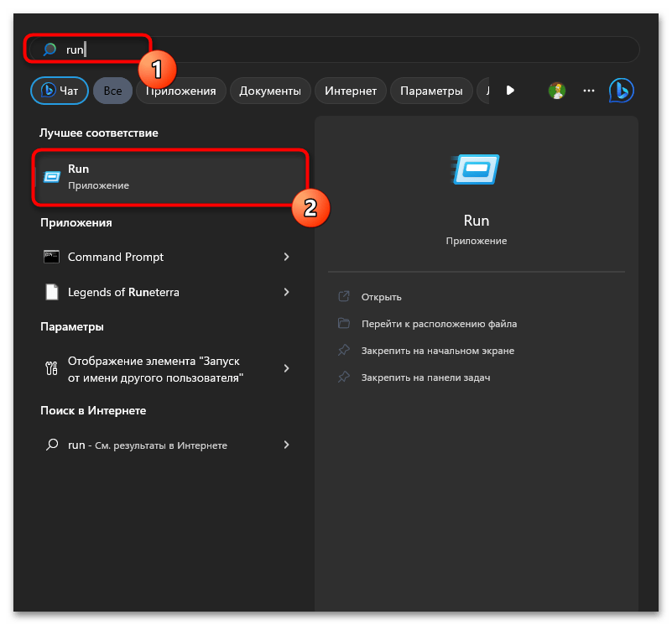Click the pin icon beside Закрепить на начальном экране

click(x=344, y=350)
